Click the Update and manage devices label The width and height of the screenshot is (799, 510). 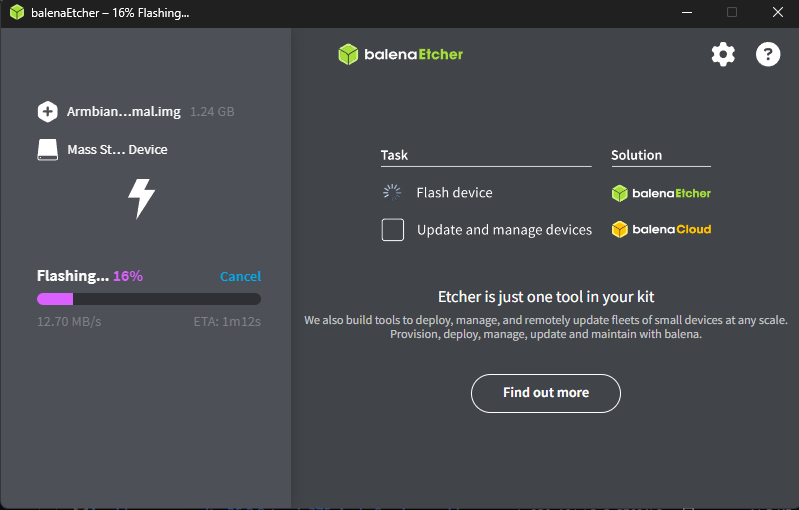504,230
